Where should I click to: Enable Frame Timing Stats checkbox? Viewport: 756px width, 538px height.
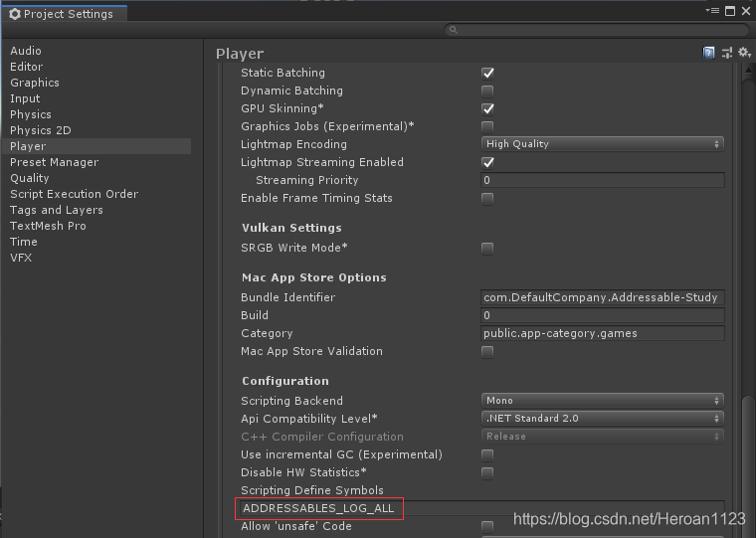tap(487, 199)
